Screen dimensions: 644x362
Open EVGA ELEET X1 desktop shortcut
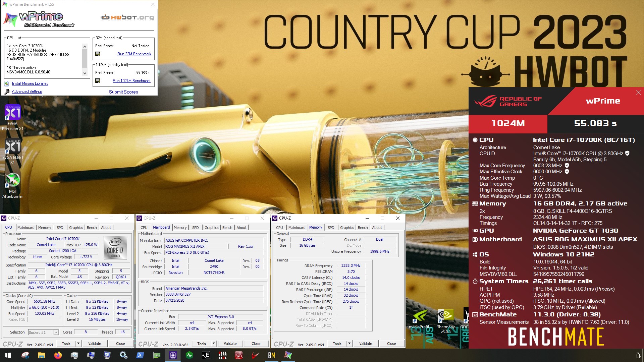click(x=12, y=152)
